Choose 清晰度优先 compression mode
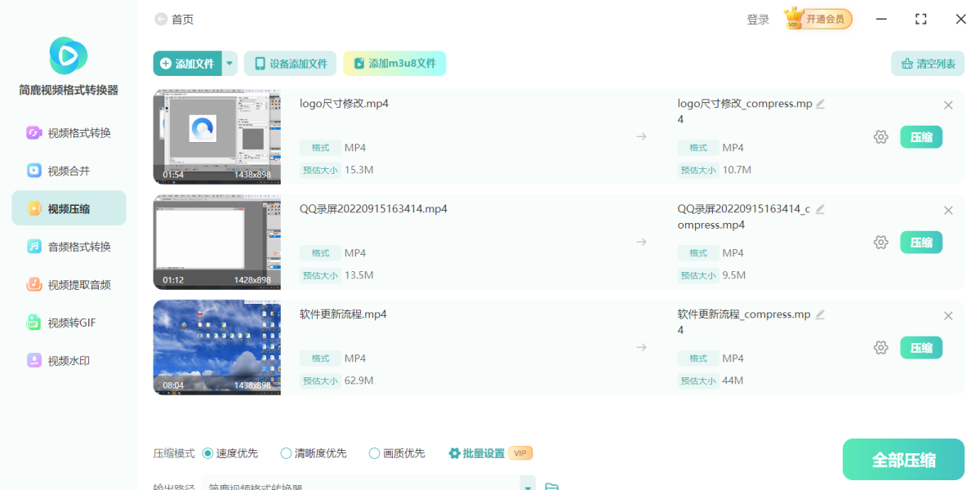 286,453
